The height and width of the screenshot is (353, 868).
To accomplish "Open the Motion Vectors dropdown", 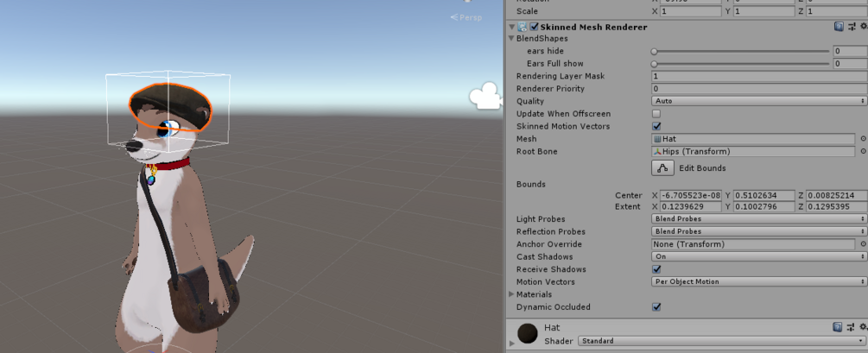I will (759, 281).
